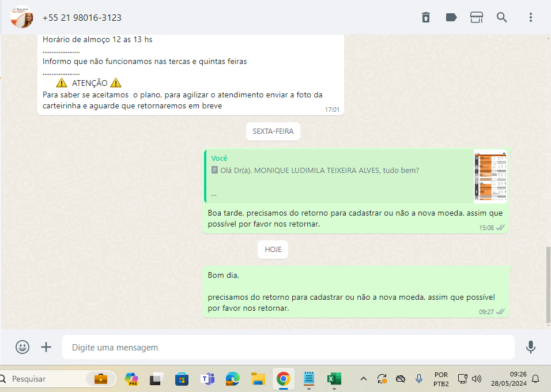Image resolution: width=551 pixels, height=392 pixels.
Task: Open contact info for +55 21 98016-3123
Action: [x=82, y=17]
